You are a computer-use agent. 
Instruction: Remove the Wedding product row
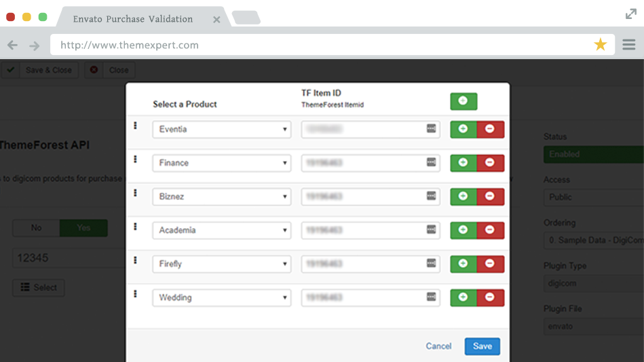point(491,297)
